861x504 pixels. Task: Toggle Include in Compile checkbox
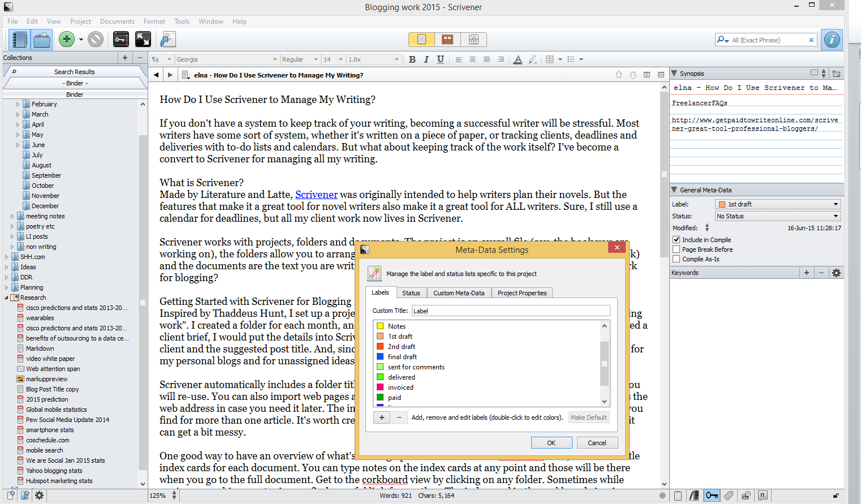(676, 240)
